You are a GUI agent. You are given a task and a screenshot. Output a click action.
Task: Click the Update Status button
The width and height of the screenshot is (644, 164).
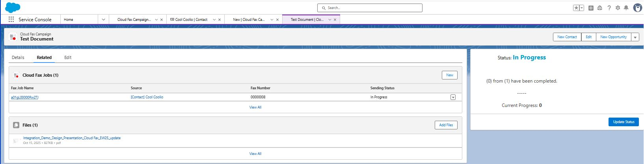click(x=624, y=122)
